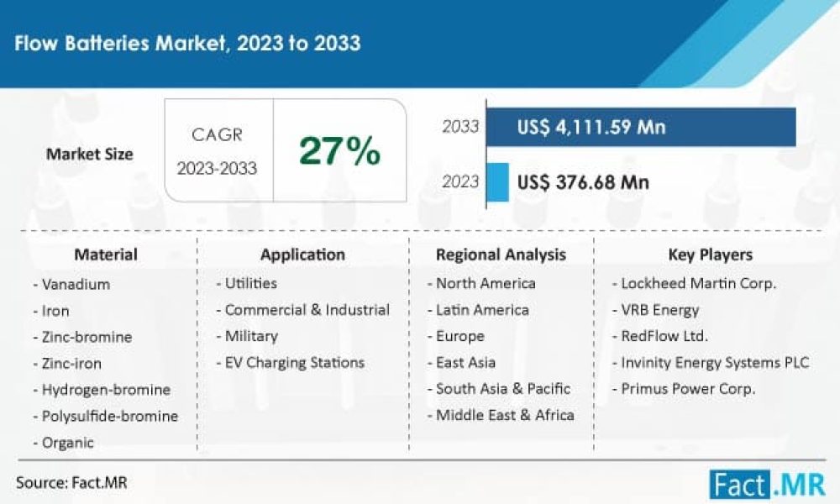Screen dimensions: 840x504
Task: Click 'Lockheed Martin Corp.' key player
Action: pyautogui.click(x=698, y=283)
